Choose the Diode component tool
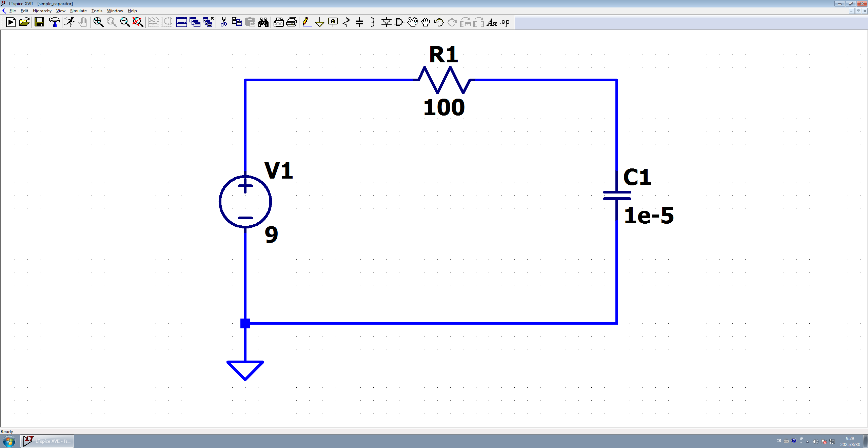 click(386, 22)
